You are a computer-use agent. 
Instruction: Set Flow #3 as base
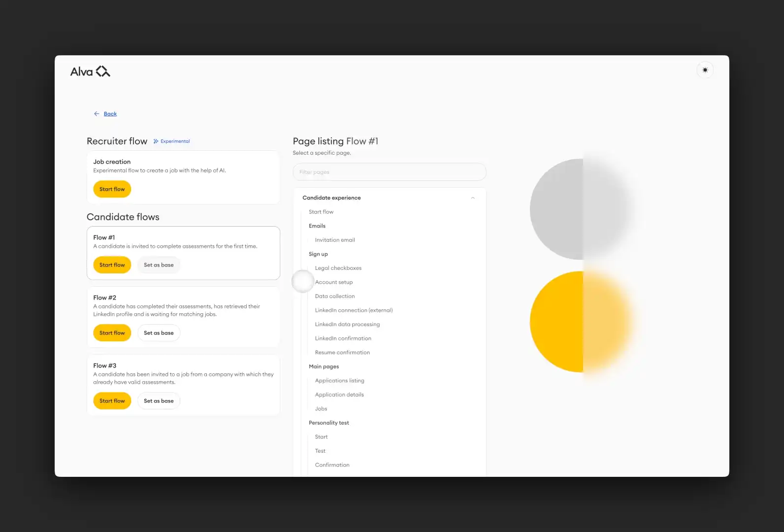pos(159,401)
